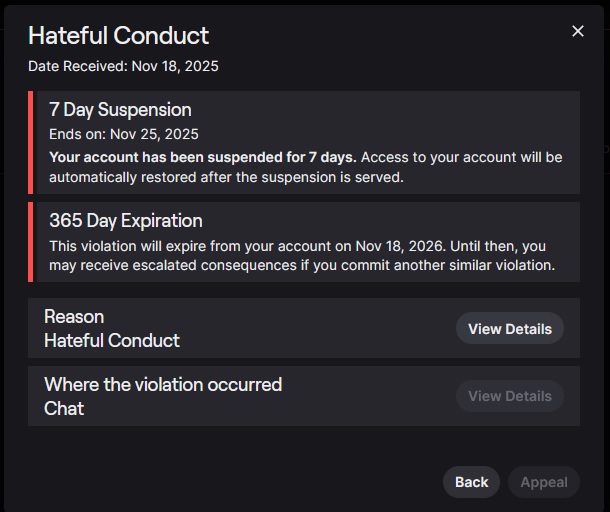Click the Chat violation location text
The height and width of the screenshot is (512, 610).
(x=64, y=408)
